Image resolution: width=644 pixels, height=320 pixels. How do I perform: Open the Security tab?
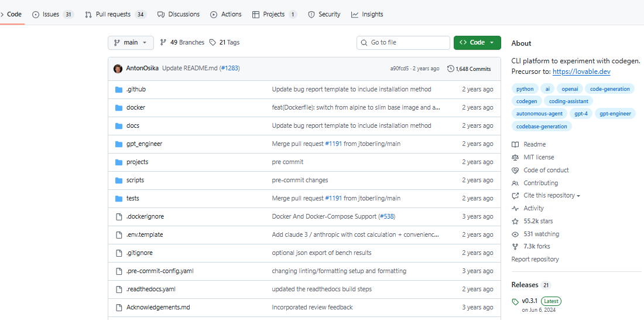[x=324, y=15]
